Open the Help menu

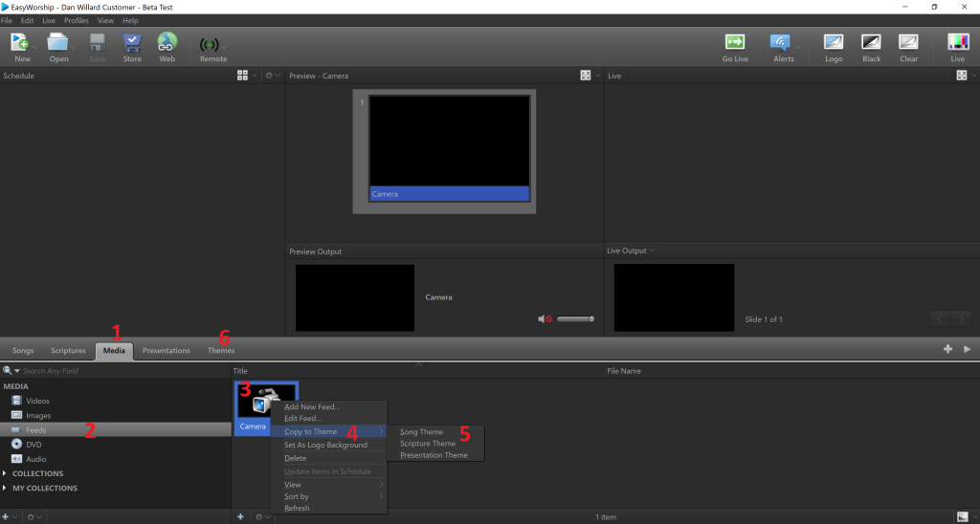[x=130, y=21]
